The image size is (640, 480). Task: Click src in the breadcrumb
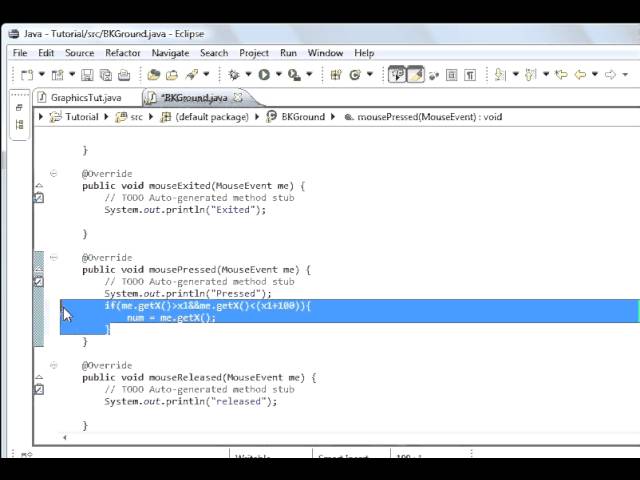(136, 117)
